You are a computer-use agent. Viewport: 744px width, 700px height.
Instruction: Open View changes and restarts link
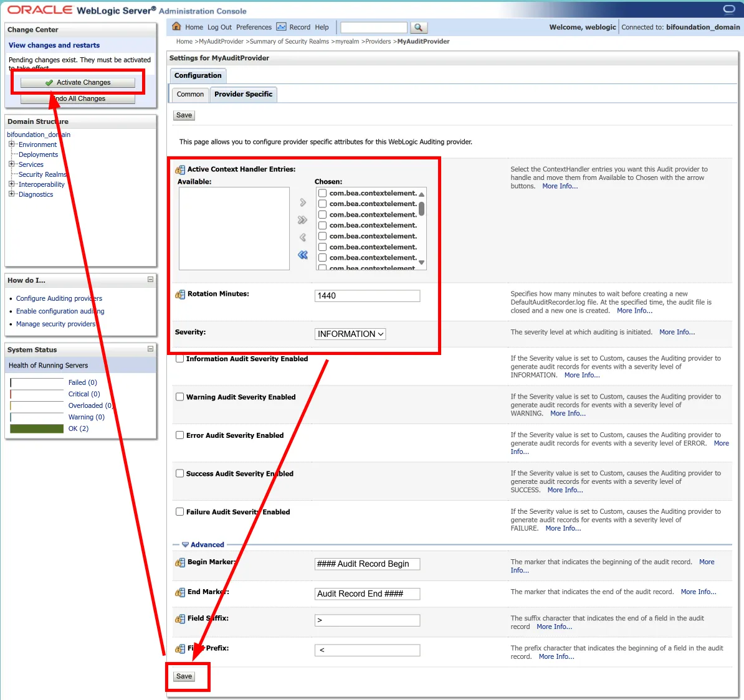pos(54,45)
